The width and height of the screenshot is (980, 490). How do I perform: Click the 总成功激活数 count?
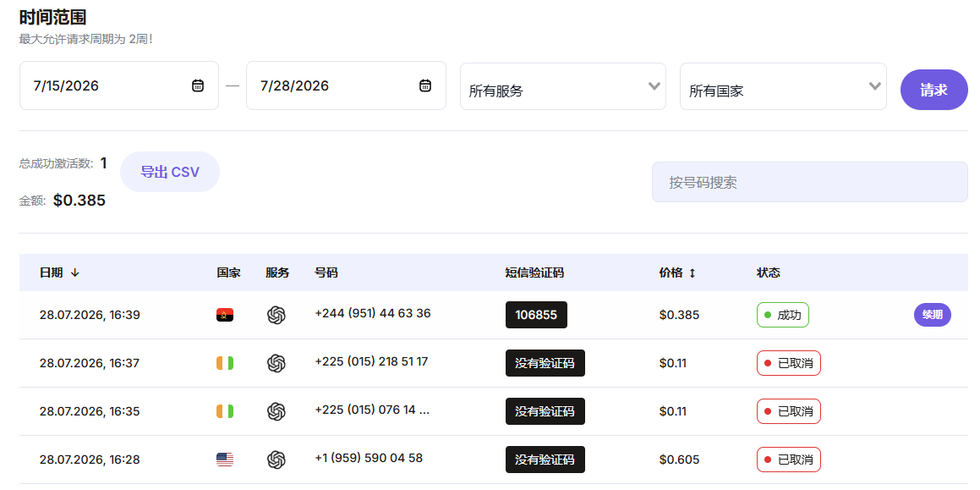tap(104, 163)
